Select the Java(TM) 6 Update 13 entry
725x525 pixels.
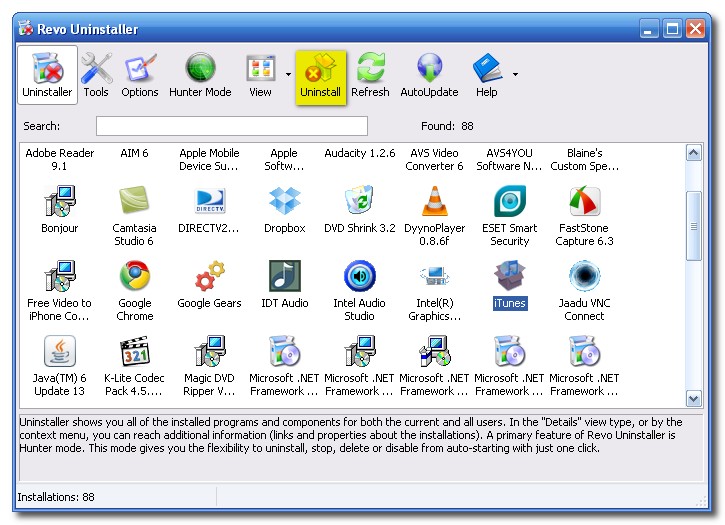click(59, 365)
